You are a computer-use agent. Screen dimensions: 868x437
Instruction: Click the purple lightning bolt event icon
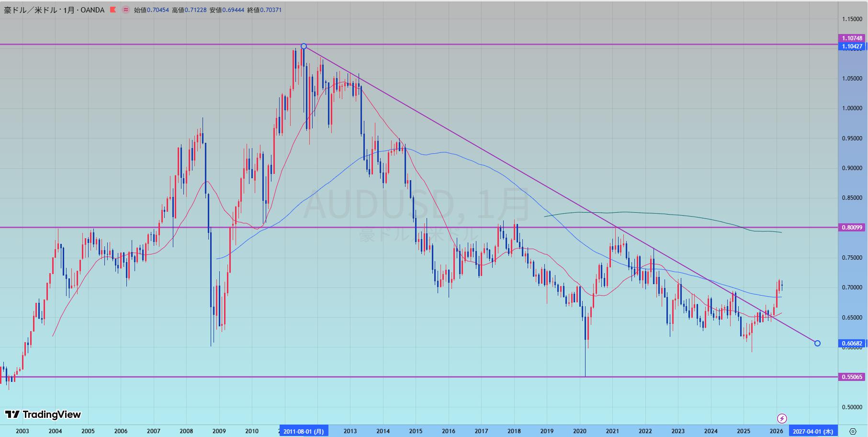click(x=782, y=418)
